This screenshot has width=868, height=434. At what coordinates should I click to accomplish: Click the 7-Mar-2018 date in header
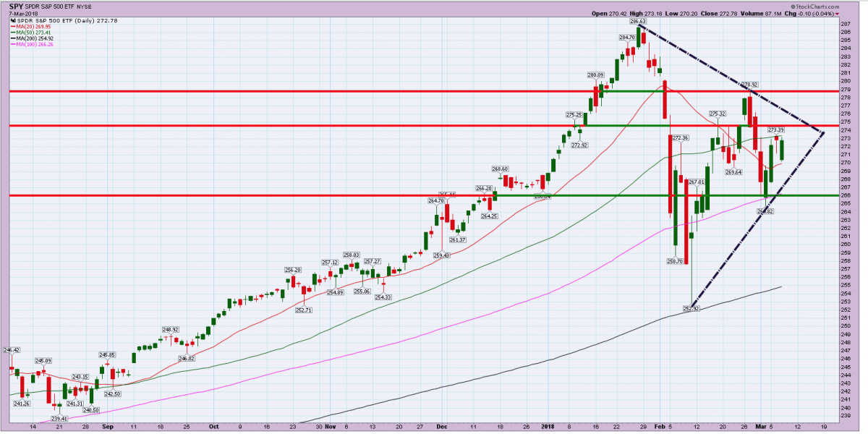click(22, 14)
